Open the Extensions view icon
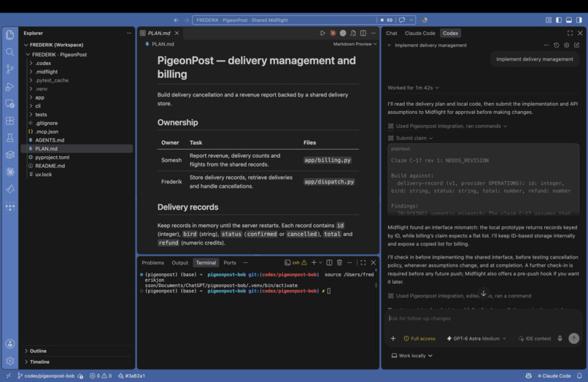This screenshot has width=588, height=382. (10, 121)
